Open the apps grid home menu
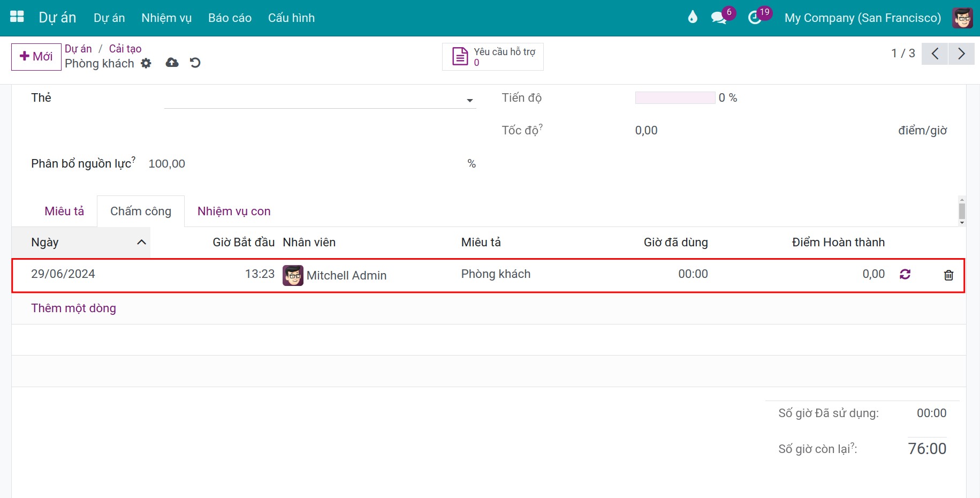Viewport: 980px width, 498px height. (17, 17)
